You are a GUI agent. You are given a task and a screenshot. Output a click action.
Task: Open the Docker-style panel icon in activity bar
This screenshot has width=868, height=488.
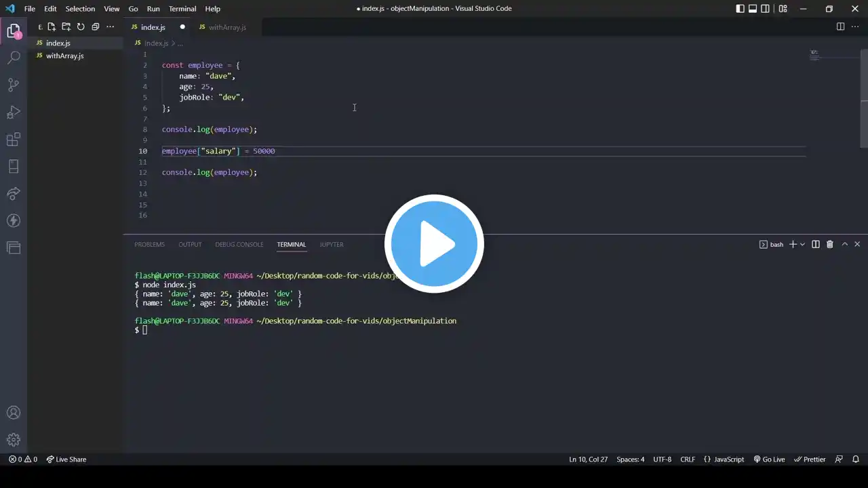(14, 167)
